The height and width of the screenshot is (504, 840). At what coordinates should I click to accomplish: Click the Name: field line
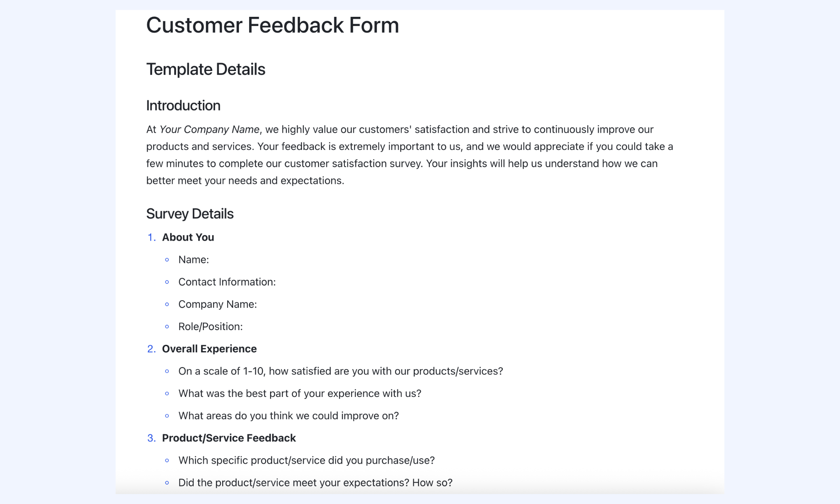point(194,260)
